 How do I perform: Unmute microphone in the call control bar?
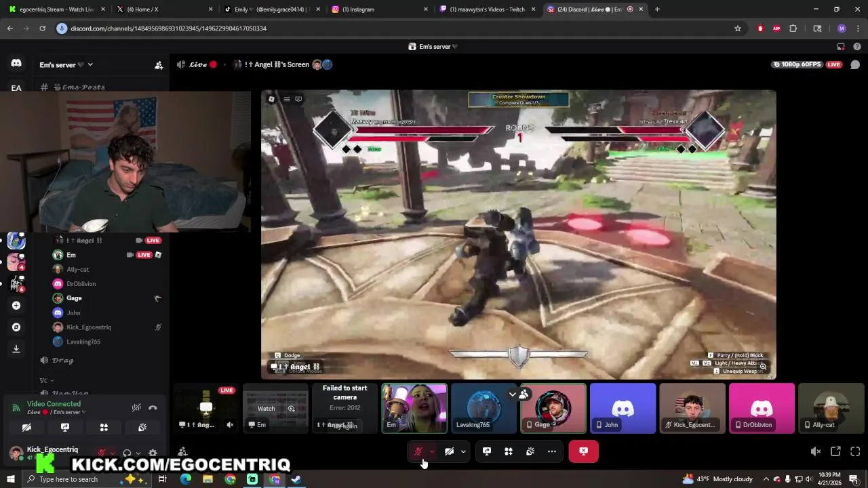[418, 451]
